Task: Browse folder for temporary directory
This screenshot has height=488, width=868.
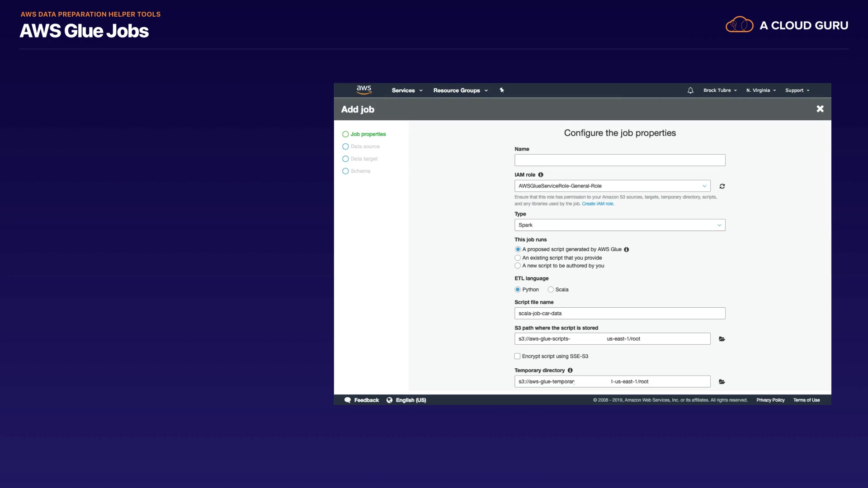Action: coord(722,382)
